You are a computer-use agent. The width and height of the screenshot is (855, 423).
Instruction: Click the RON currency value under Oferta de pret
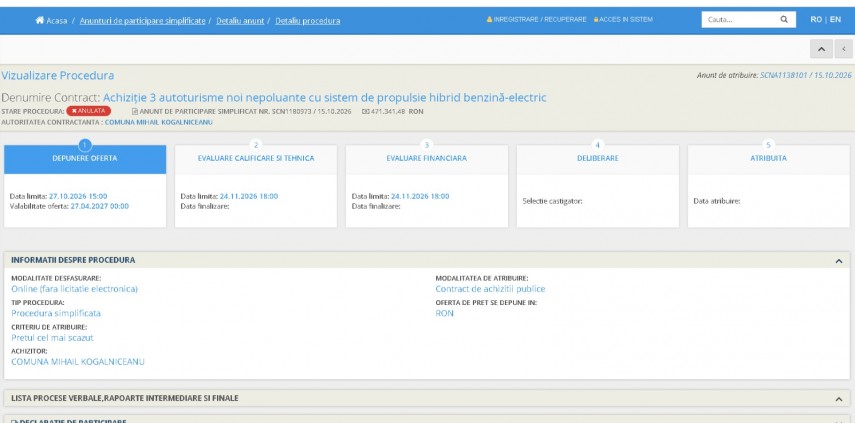coord(444,313)
